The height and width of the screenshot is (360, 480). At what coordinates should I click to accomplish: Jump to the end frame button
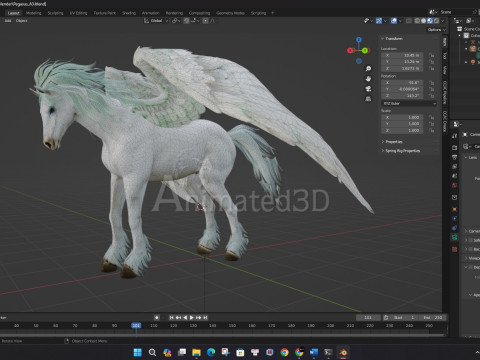205,318
